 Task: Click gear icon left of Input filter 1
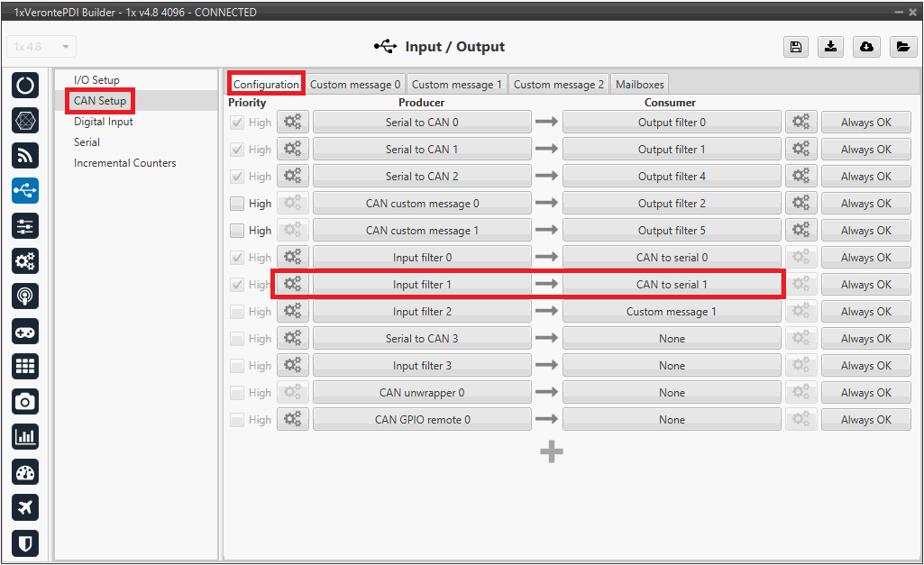tap(292, 285)
